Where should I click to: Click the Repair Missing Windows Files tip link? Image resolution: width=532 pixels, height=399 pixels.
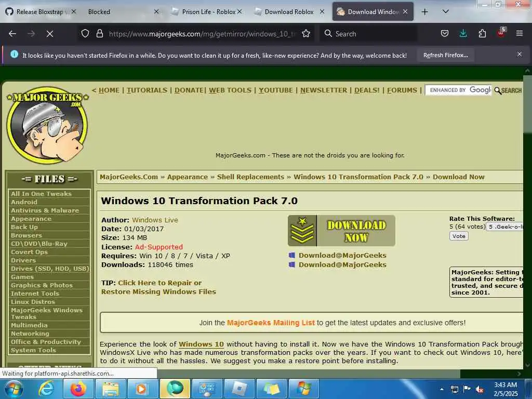(158, 287)
